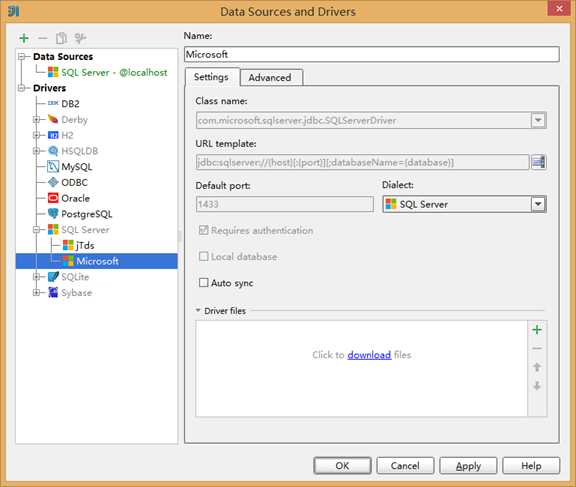
Task: Collapse the Data Sources tree node
Action: (22, 57)
